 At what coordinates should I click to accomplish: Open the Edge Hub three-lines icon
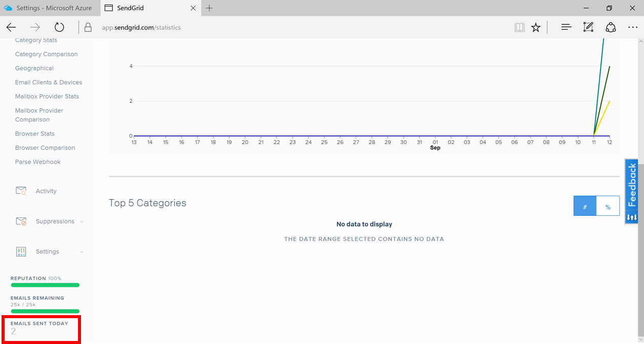tap(567, 27)
